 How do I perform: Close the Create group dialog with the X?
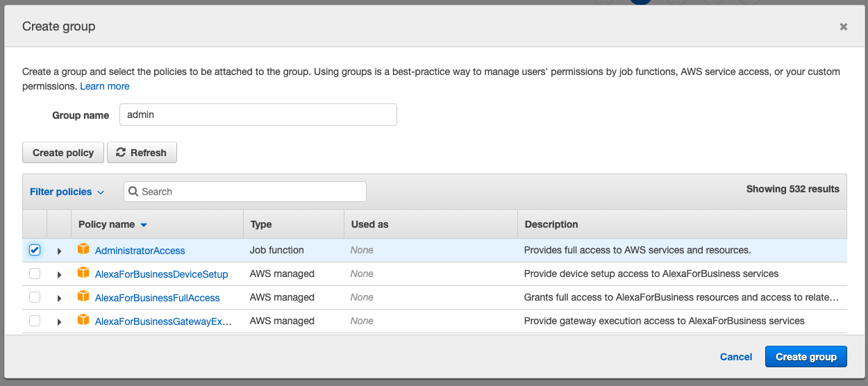pos(844,26)
